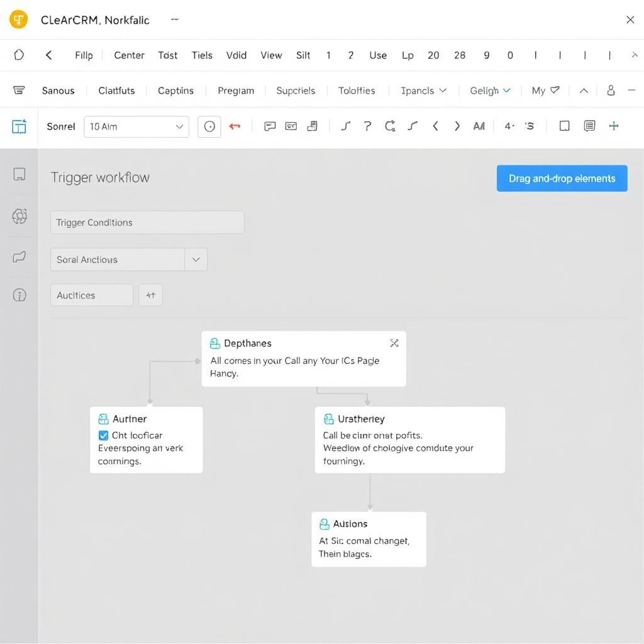Select the Toloffies menu item
This screenshot has height=644, width=644.
[357, 90]
